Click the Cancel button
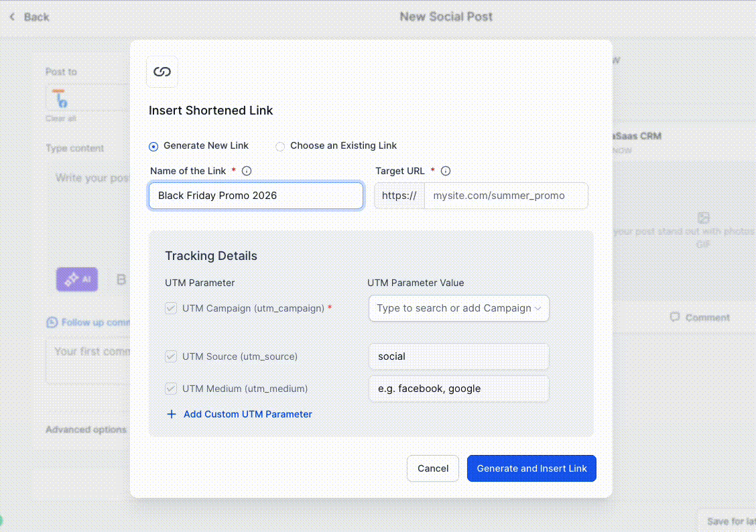756x532 pixels. point(432,468)
